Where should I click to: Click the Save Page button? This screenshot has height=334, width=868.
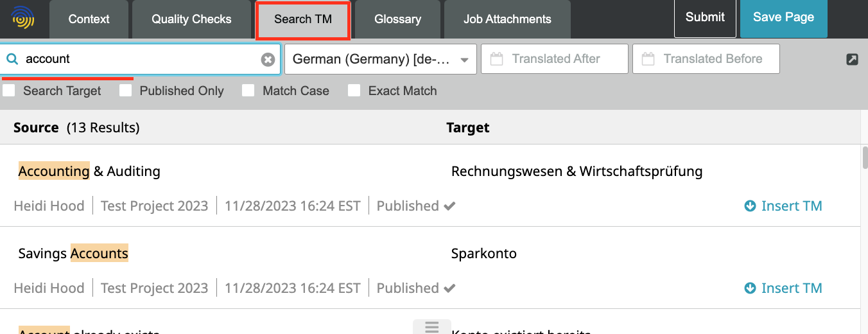783,18
